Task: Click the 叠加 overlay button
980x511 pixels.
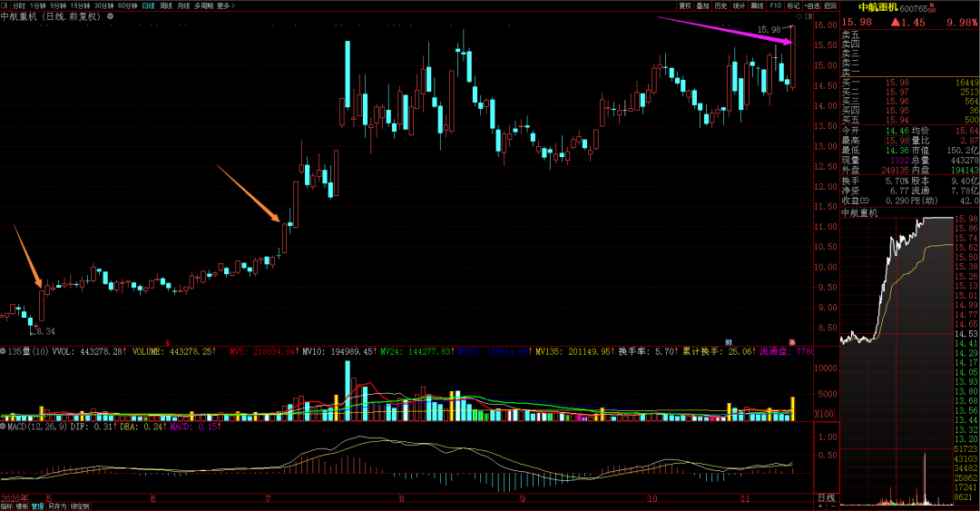Action: 703,5
